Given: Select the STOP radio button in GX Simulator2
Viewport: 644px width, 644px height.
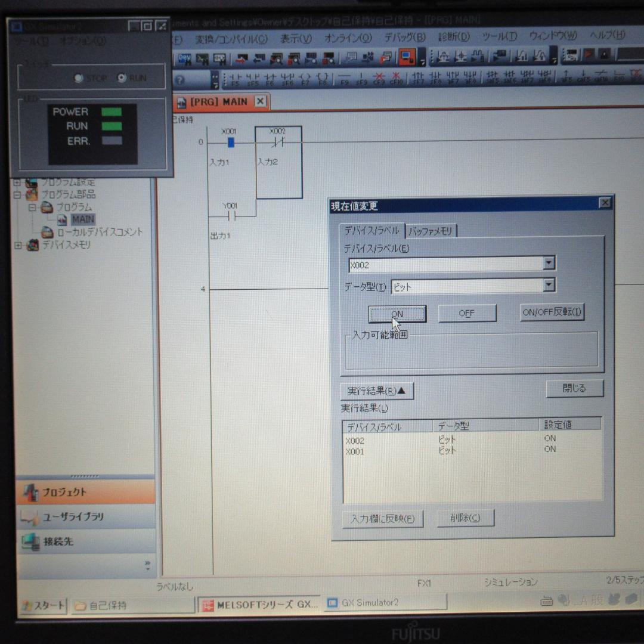Looking at the screenshot, I should pyautogui.click(x=79, y=78).
